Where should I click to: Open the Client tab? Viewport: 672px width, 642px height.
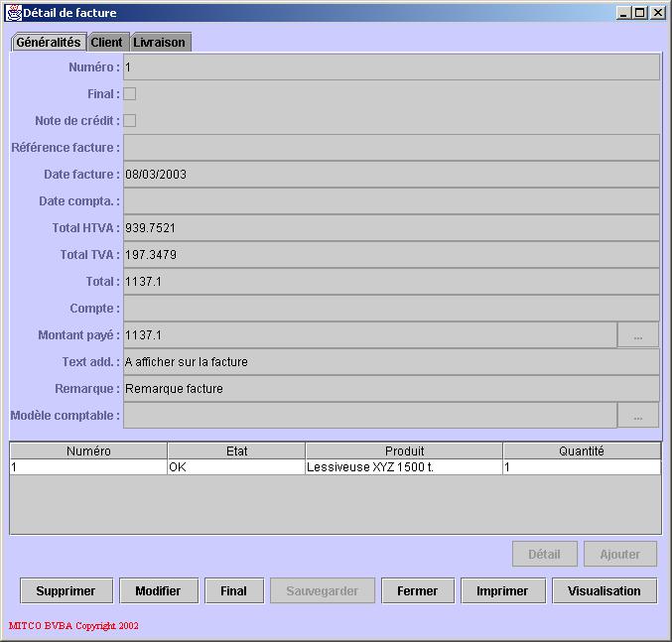point(107,42)
